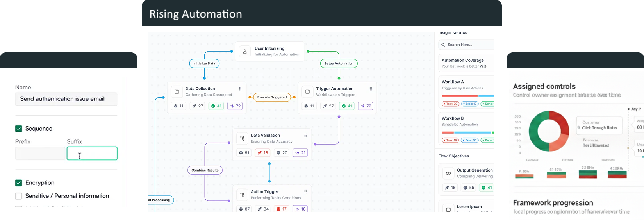Click the Execute Triggered connector label
The width and height of the screenshot is (644, 220).
[x=272, y=97]
